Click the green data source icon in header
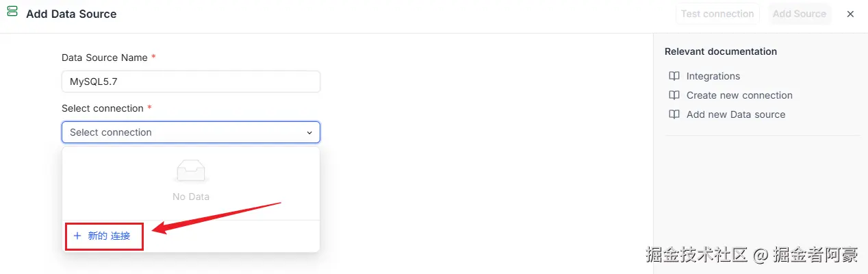This screenshot has width=868, height=274. point(12,12)
